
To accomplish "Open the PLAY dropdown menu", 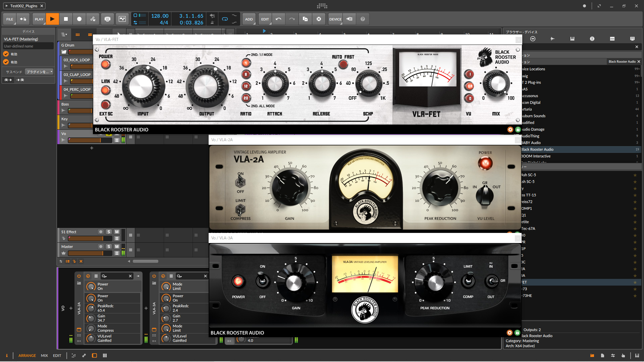I will point(39,19).
